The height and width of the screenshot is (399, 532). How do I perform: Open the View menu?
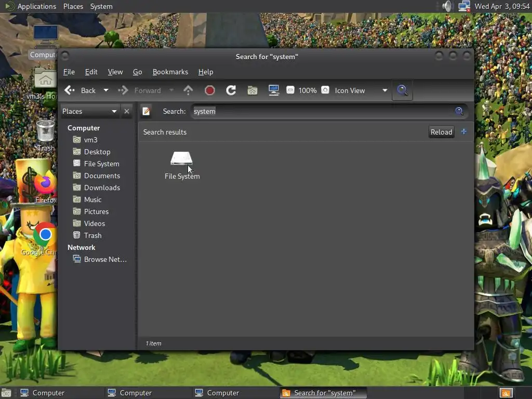coord(115,72)
